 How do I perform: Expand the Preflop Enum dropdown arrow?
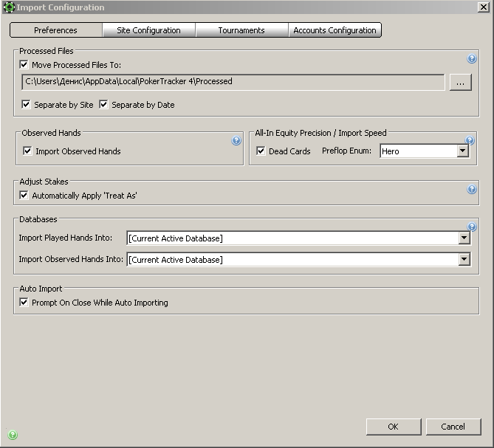tap(462, 151)
